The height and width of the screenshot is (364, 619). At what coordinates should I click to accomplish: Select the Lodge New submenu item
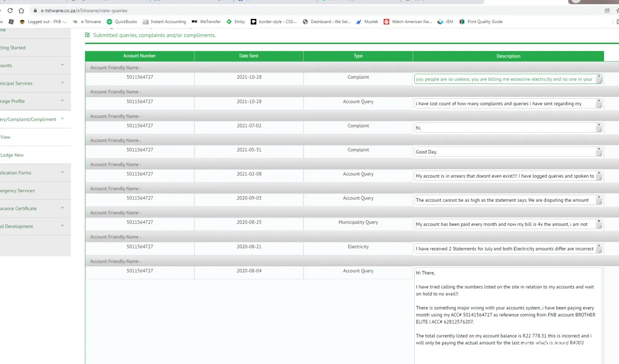pos(12,155)
